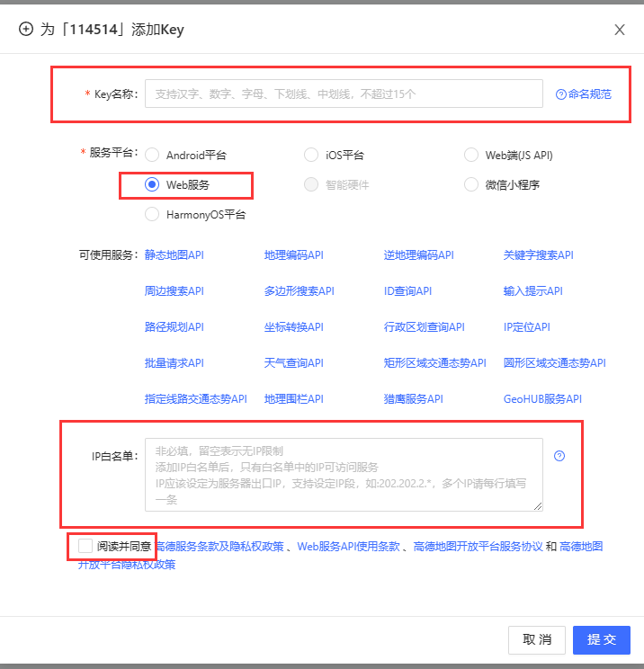Click the 提交 button
Image resolution: width=644 pixels, height=669 pixels.
tap(602, 640)
